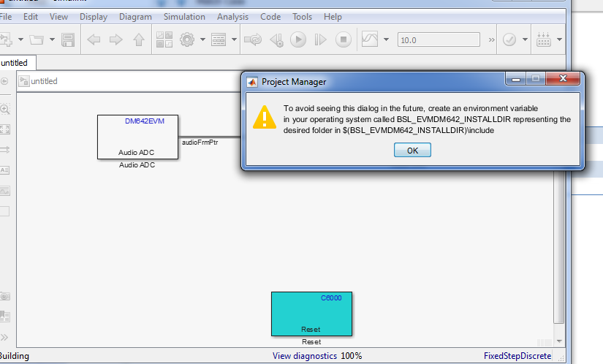Expand the Model Explorer dropdown arrow

click(x=234, y=39)
